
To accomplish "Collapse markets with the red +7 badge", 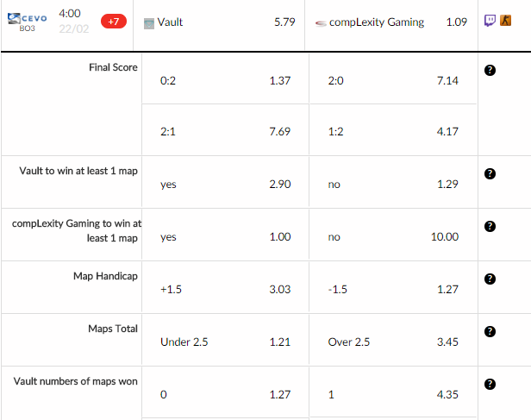I will (x=114, y=22).
